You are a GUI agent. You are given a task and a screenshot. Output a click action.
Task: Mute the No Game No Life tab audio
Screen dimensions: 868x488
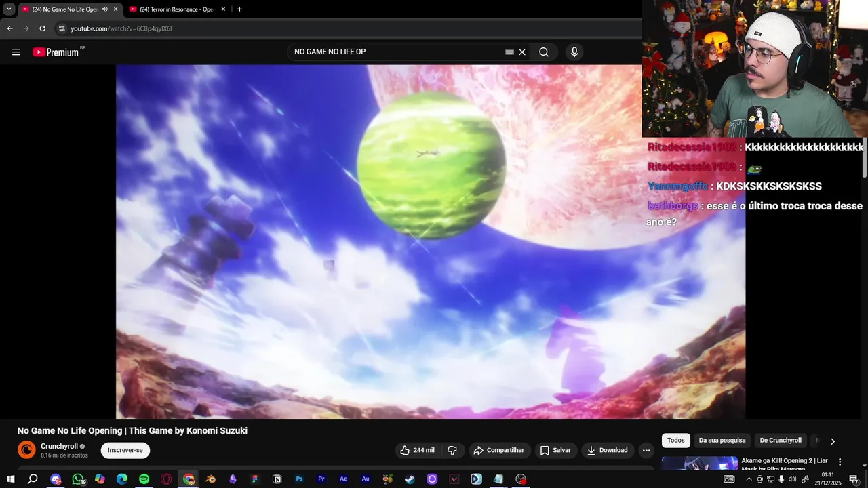click(x=104, y=9)
